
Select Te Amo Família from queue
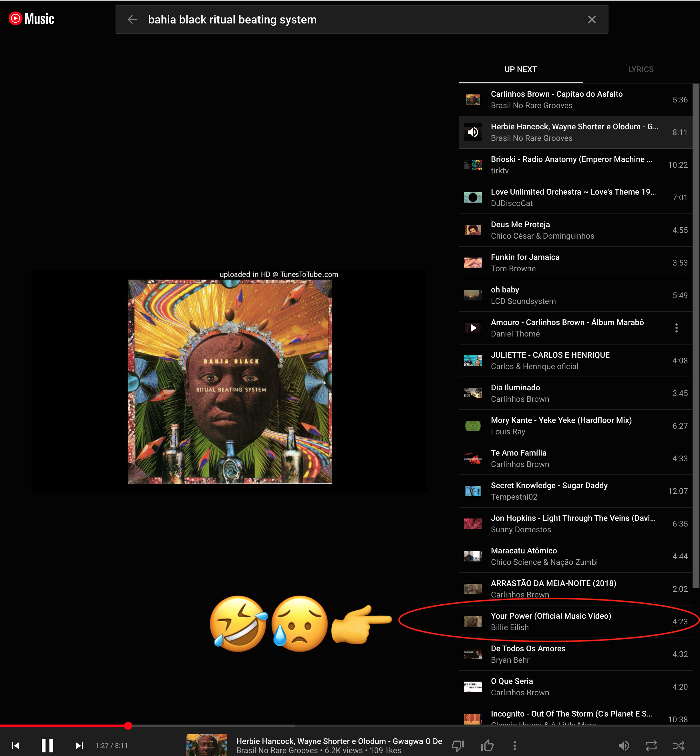coord(575,458)
